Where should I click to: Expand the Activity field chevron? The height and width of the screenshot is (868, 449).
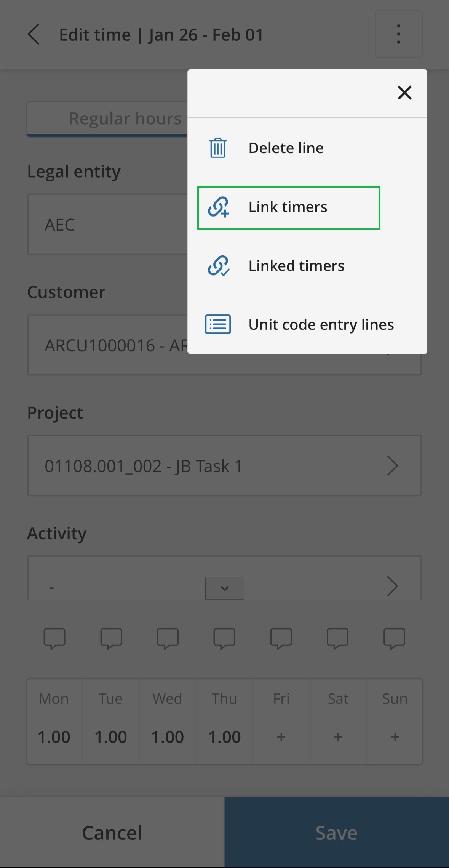coord(392,586)
